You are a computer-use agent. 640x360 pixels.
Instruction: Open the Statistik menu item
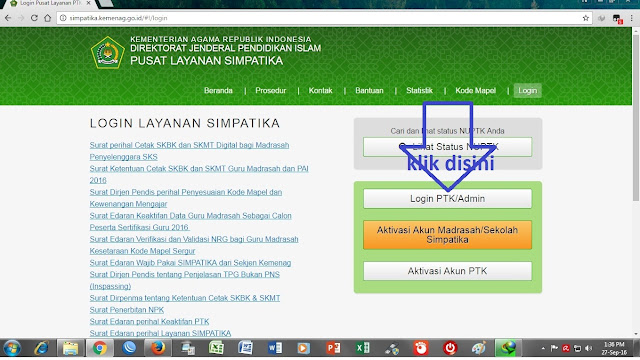point(419,91)
